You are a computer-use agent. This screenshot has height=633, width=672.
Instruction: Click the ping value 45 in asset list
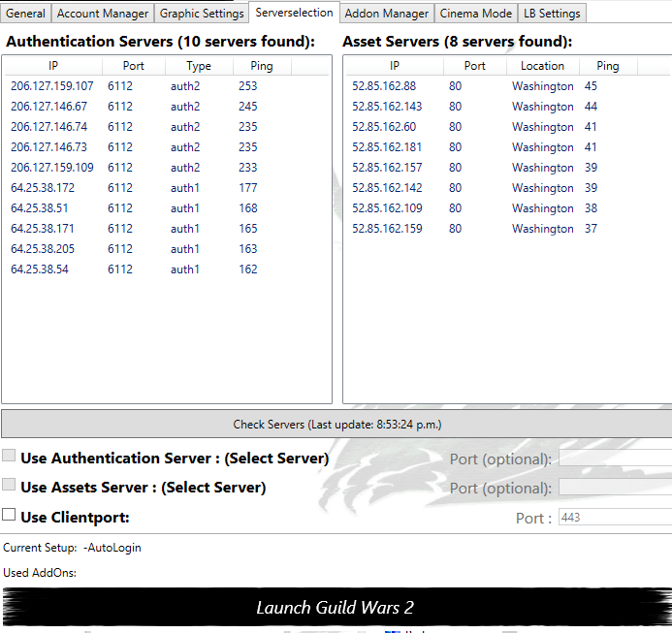click(x=591, y=86)
